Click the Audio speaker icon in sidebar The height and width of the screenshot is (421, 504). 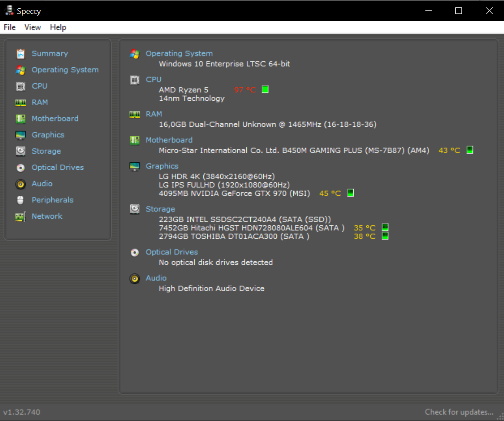(x=20, y=184)
